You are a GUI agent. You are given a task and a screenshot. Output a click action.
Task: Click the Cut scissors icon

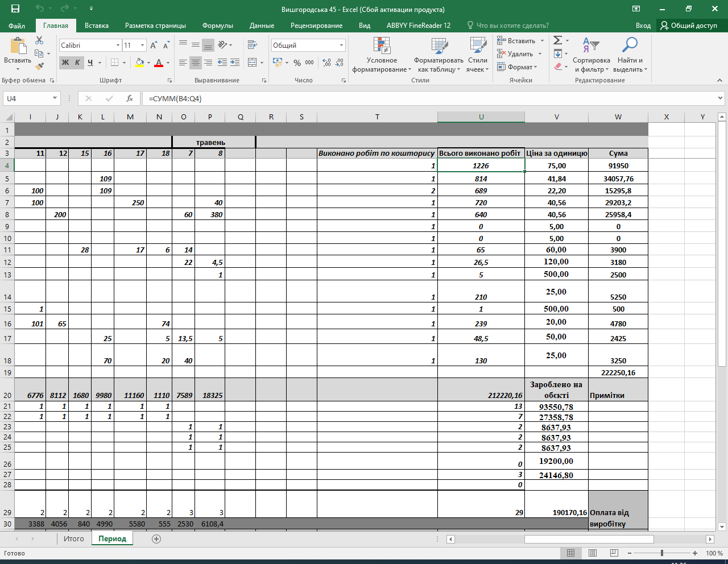(39, 40)
